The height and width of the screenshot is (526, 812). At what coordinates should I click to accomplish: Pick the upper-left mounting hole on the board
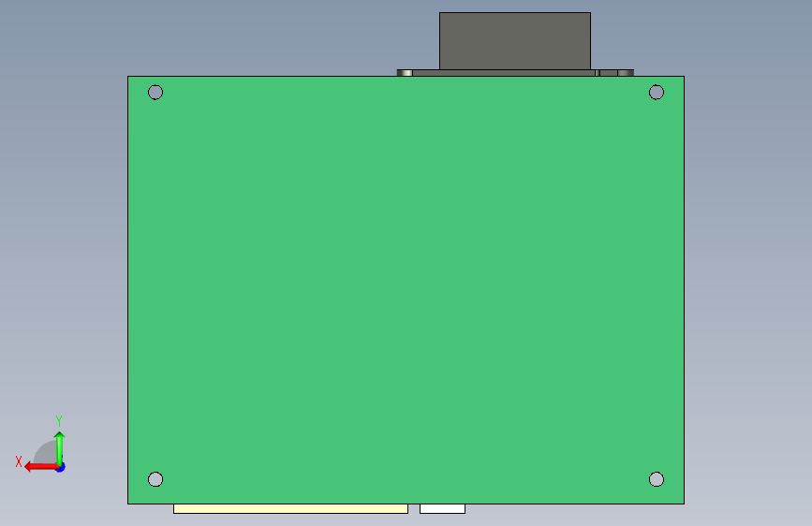coord(155,92)
